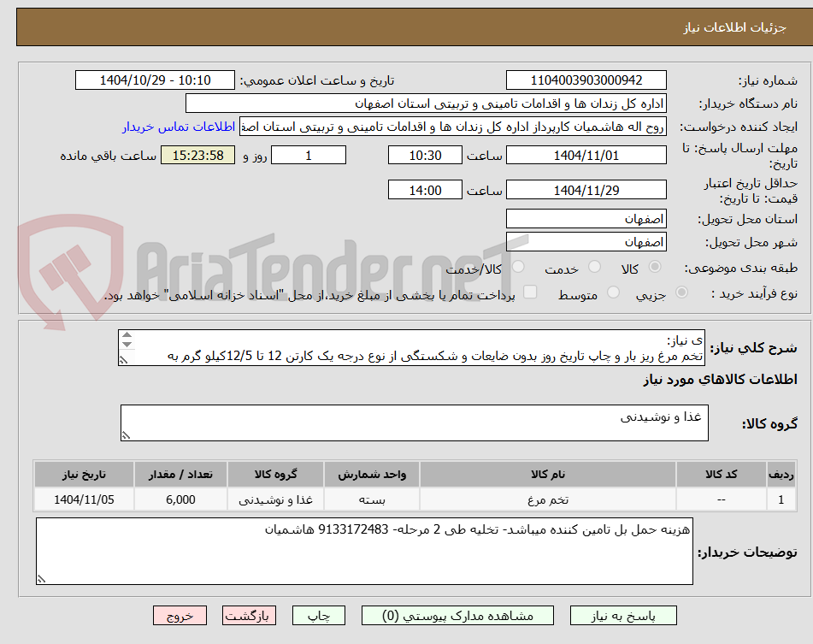813x644 pixels.
Task: Click the چاپ print button
Action: (319, 616)
